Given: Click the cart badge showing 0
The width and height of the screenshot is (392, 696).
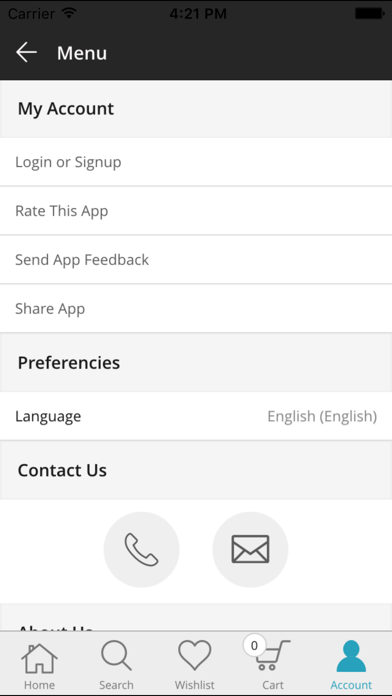Looking at the screenshot, I should click(254, 645).
